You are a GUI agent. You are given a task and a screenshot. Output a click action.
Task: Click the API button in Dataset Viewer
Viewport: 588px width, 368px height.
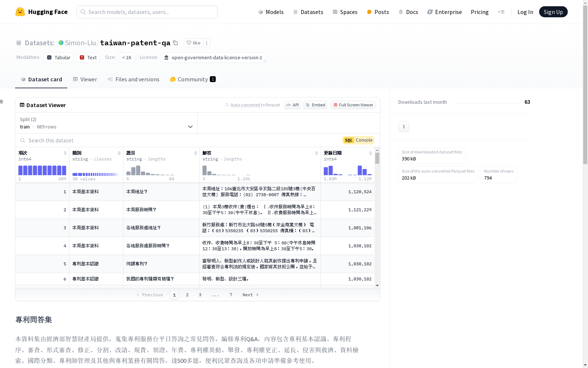pos(293,105)
